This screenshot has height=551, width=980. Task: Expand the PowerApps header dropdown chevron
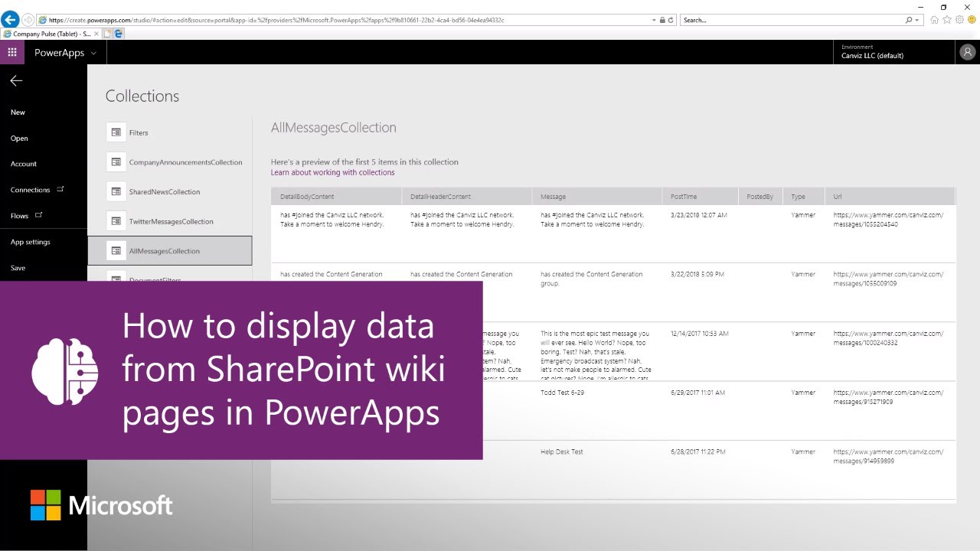[93, 53]
